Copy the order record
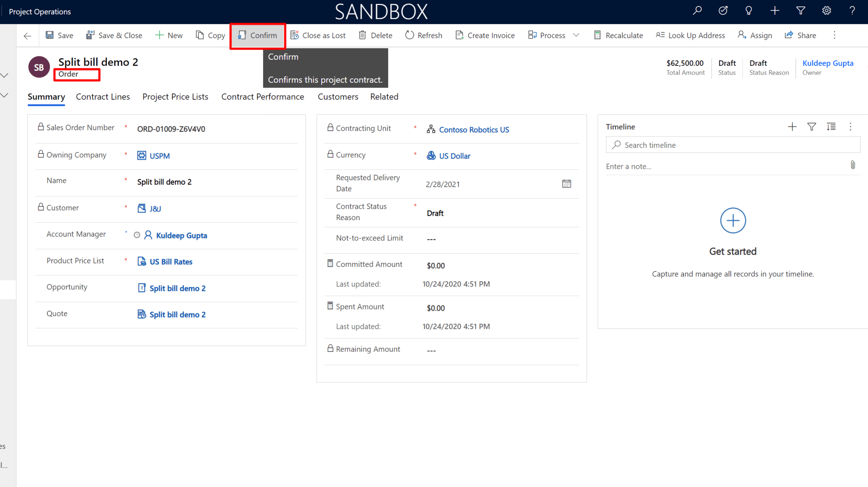Image resolution: width=868 pixels, height=487 pixels. [x=210, y=35]
